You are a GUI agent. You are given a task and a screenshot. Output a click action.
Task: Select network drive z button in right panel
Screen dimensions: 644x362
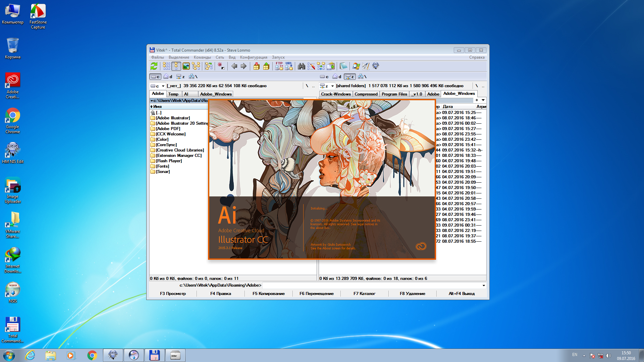click(350, 77)
